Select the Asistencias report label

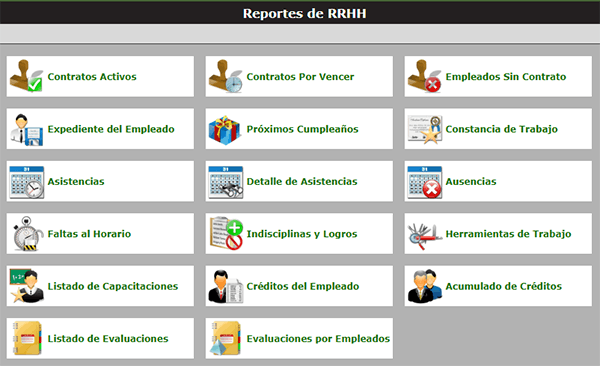pos(76,181)
